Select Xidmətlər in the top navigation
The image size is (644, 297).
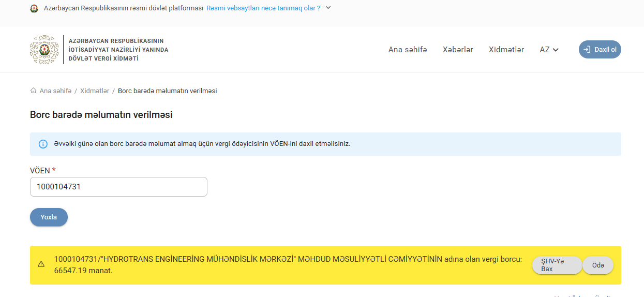click(506, 50)
